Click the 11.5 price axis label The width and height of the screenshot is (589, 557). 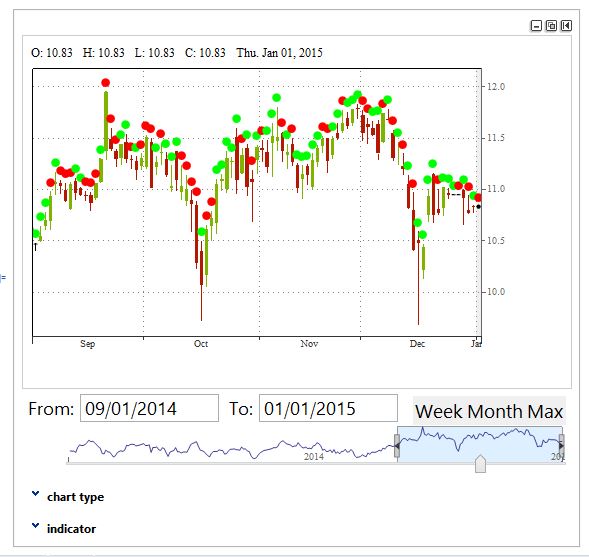point(496,138)
